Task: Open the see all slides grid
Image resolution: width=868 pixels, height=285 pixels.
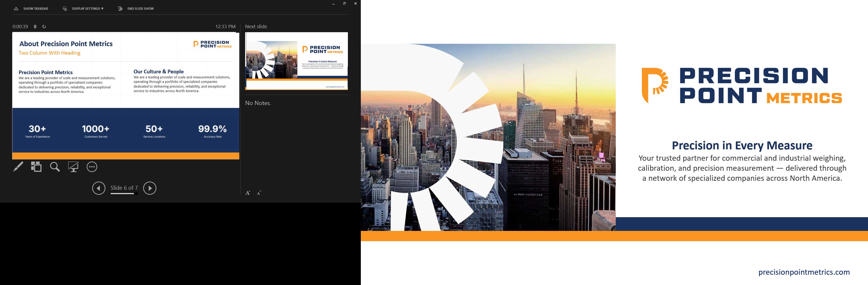Action: pos(36,167)
